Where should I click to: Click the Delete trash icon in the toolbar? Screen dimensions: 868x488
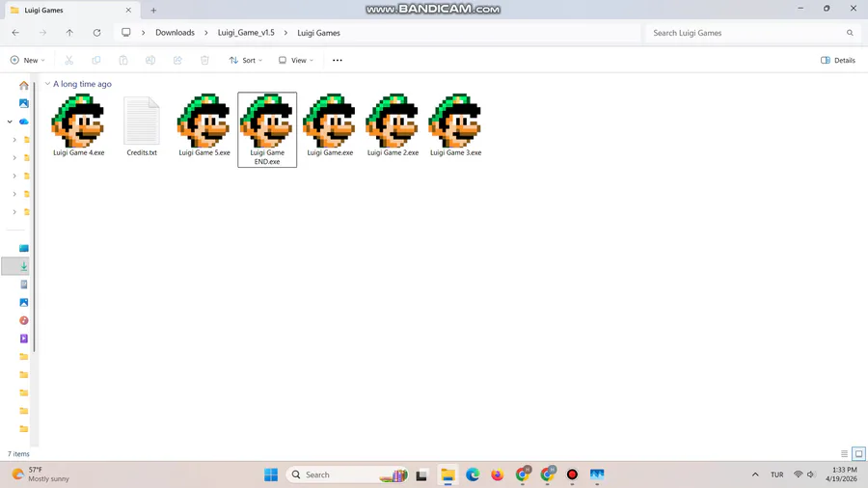[204, 61]
